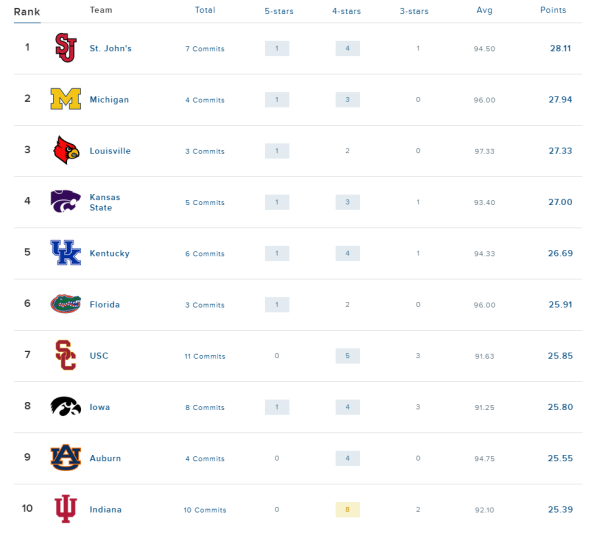Viewport: 600px width, 535px height.
Task: Click the Kansas State Wildcats logo
Action: tap(65, 201)
